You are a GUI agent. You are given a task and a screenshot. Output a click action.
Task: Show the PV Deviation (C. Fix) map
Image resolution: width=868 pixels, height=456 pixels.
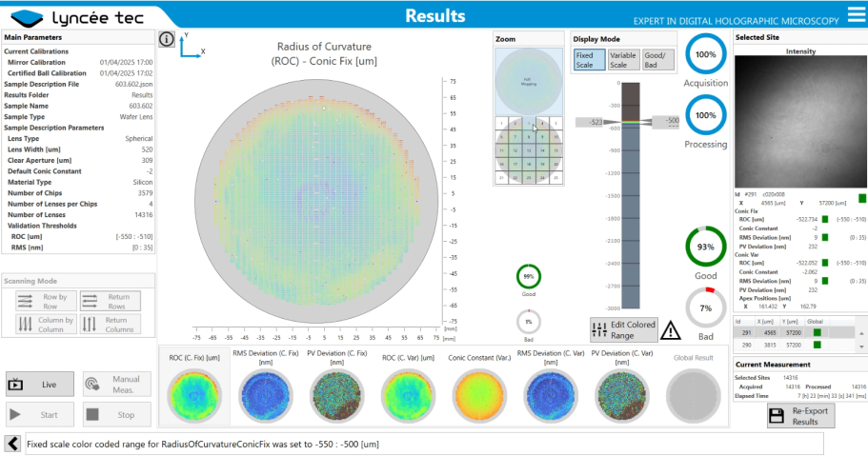point(336,394)
